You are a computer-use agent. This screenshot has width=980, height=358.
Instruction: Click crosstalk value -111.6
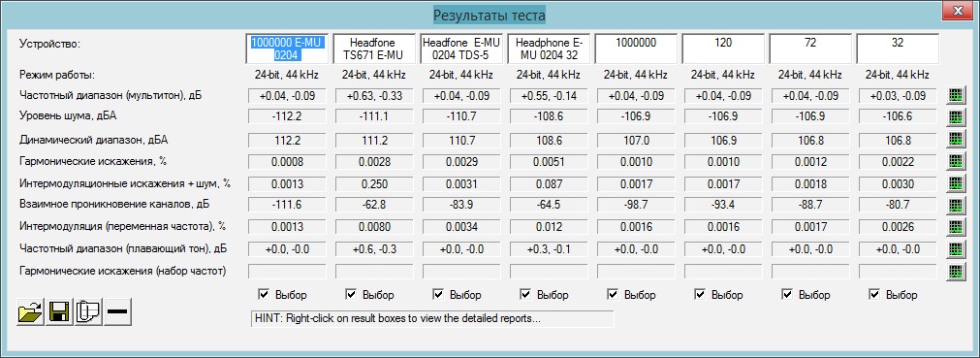click(287, 206)
